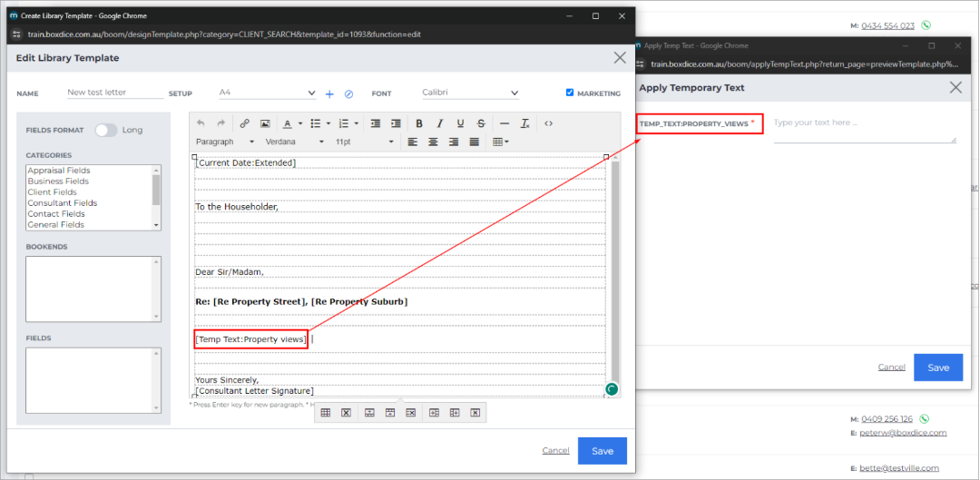
Task: Click the Categories list scrollbar
Action: [x=156, y=198]
